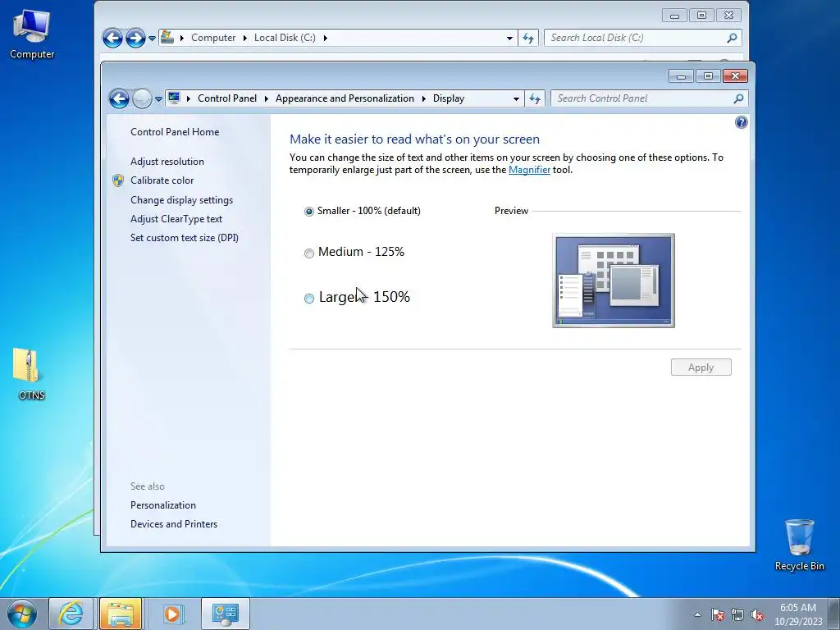
Task: Open Calibrate color link
Action: click(162, 180)
